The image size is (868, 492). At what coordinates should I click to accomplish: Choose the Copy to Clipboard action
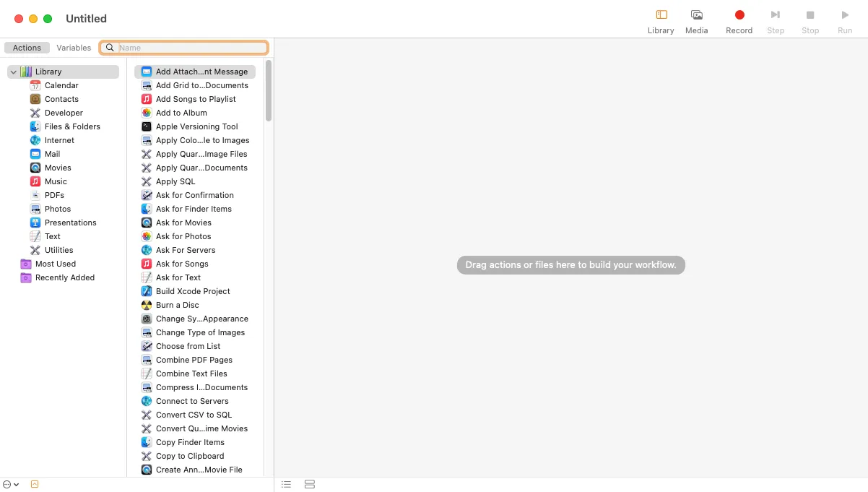tap(190, 456)
